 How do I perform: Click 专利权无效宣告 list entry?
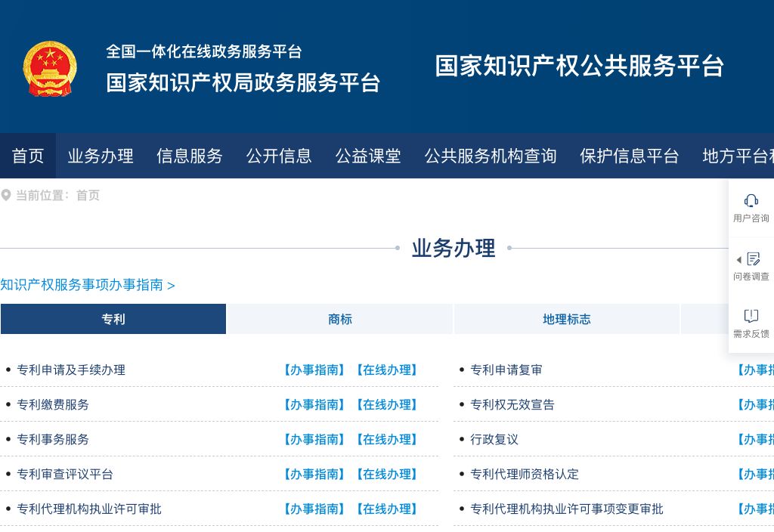(512, 404)
